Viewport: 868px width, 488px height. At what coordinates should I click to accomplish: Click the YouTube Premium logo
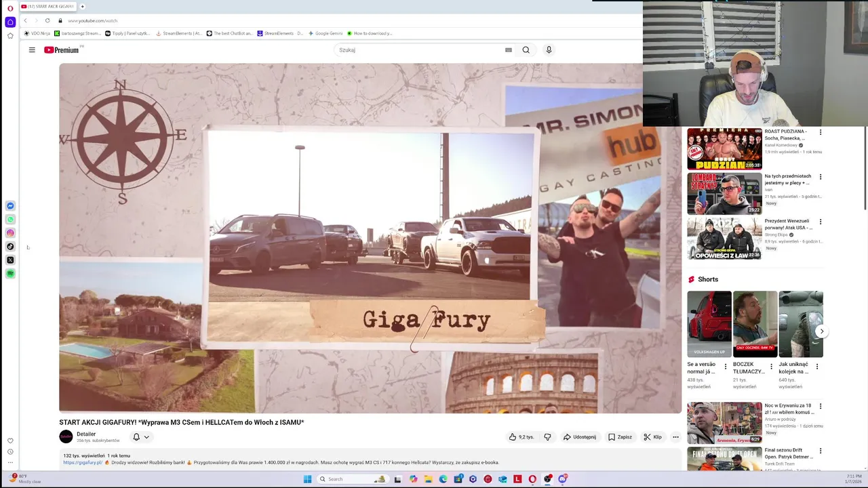point(62,49)
